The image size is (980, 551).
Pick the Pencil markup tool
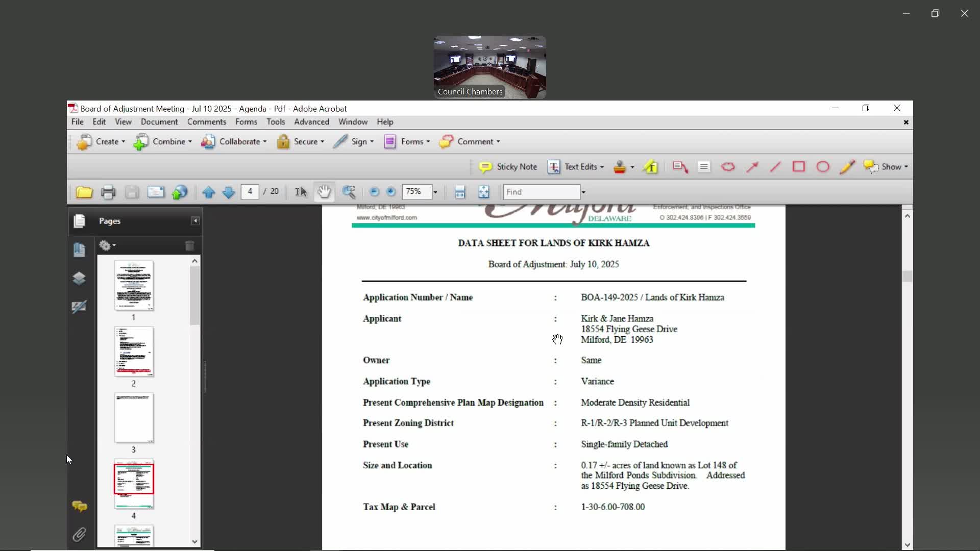click(x=847, y=167)
